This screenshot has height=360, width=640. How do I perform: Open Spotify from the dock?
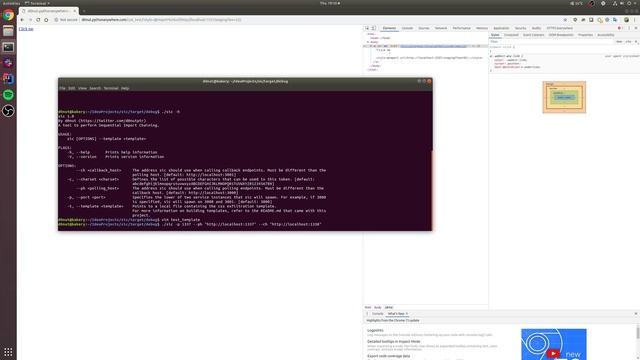click(x=8, y=95)
